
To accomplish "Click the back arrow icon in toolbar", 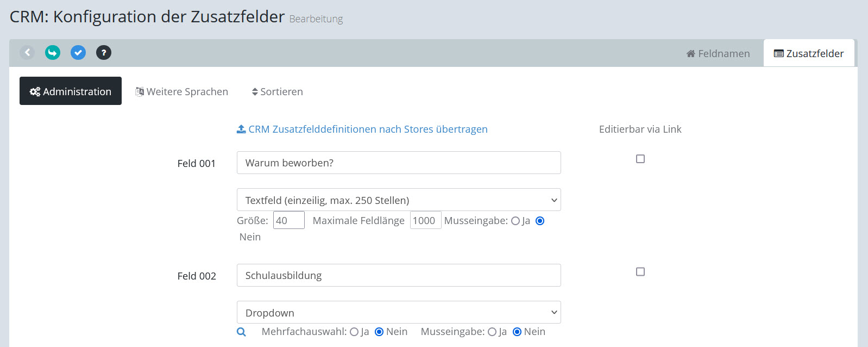I will coord(27,53).
